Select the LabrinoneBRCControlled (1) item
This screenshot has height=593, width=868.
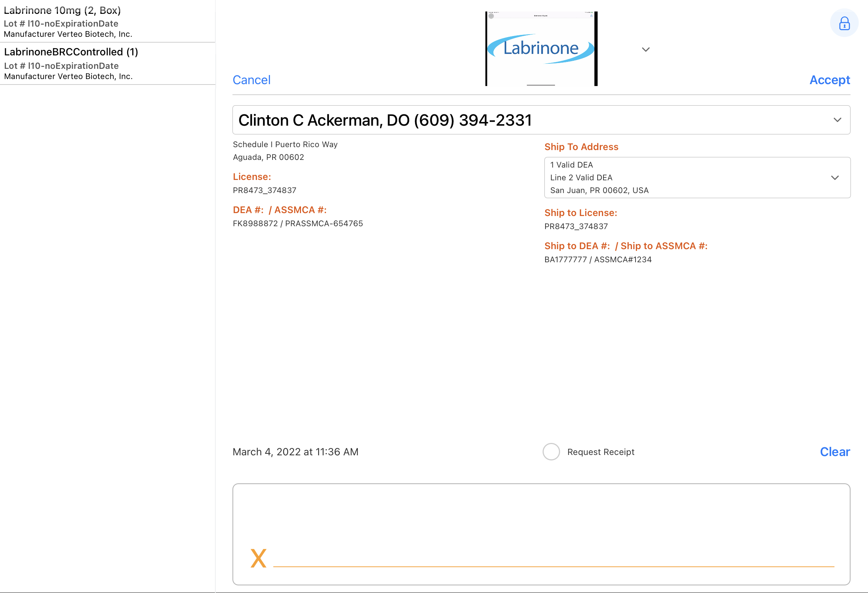click(71, 52)
